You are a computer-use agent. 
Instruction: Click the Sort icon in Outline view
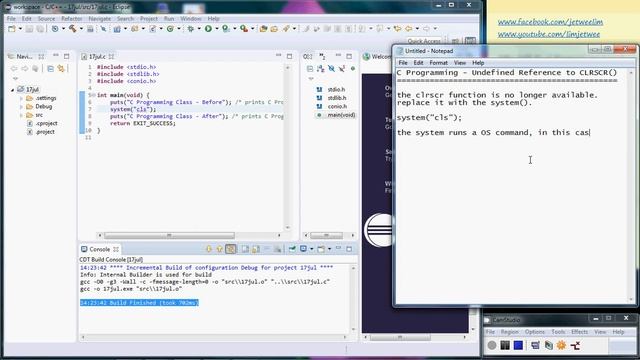click(320, 69)
